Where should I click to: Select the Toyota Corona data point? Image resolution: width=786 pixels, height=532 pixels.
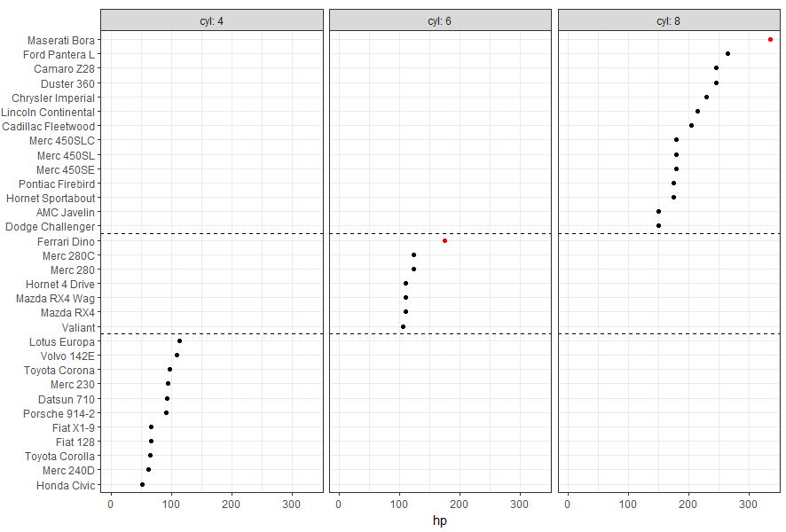[x=170, y=369]
